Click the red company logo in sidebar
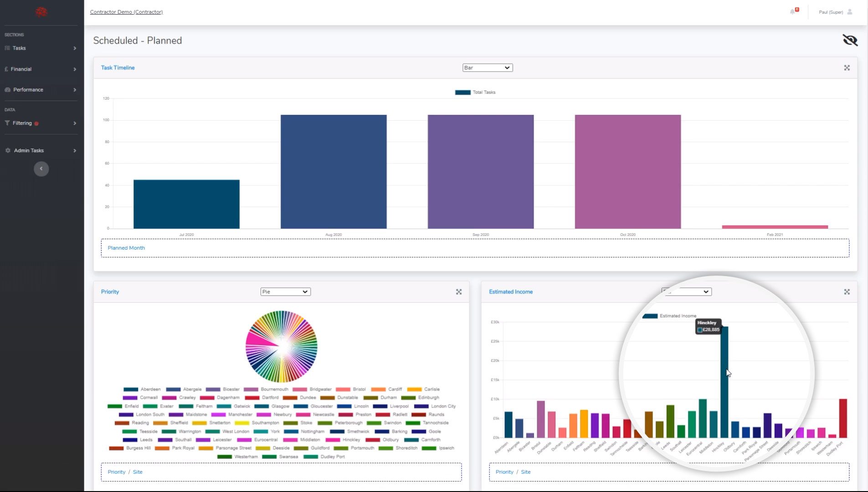This screenshot has height=492, width=868. (41, 12)
